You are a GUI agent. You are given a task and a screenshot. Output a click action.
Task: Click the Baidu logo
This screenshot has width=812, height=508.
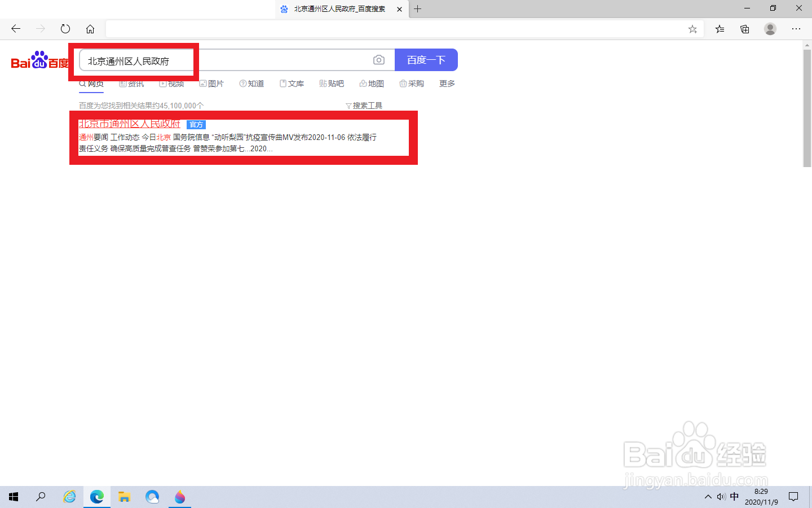click(39, 60)
